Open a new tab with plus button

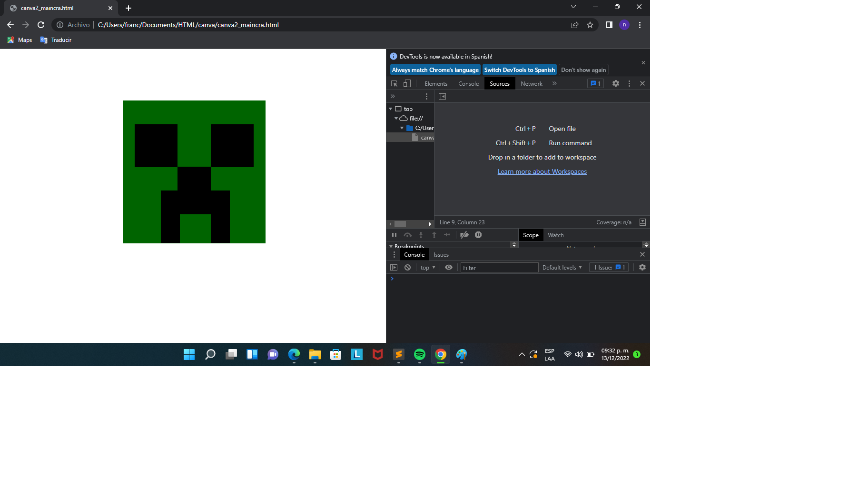coord(128,8)
